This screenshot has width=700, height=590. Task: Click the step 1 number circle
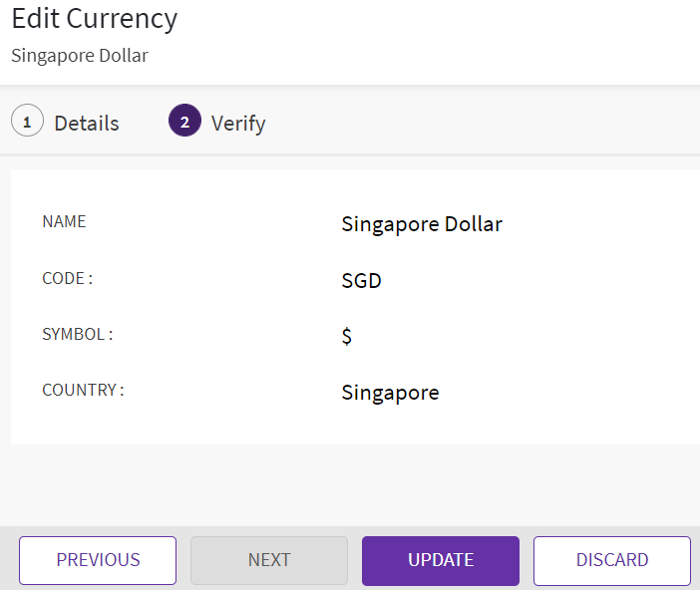click(27, 122)
